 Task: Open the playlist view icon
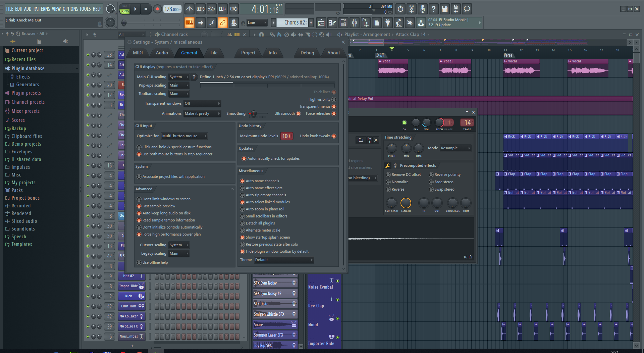[x=321, y=23]
